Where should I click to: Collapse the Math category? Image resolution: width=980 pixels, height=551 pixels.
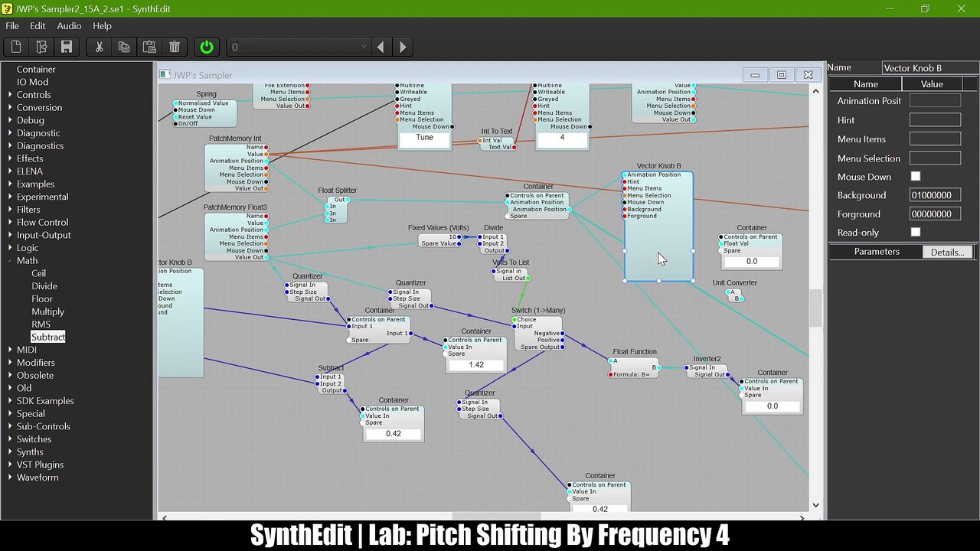click(x=10, y=261)
